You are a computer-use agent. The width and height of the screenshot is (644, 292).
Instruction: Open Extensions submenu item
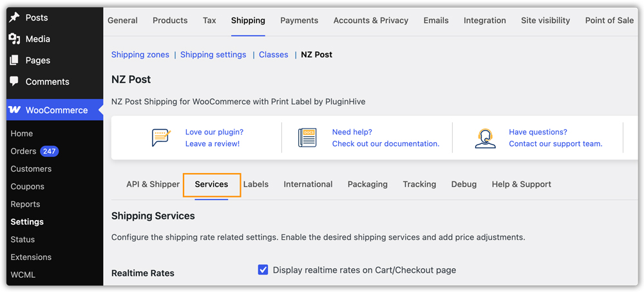31,257
